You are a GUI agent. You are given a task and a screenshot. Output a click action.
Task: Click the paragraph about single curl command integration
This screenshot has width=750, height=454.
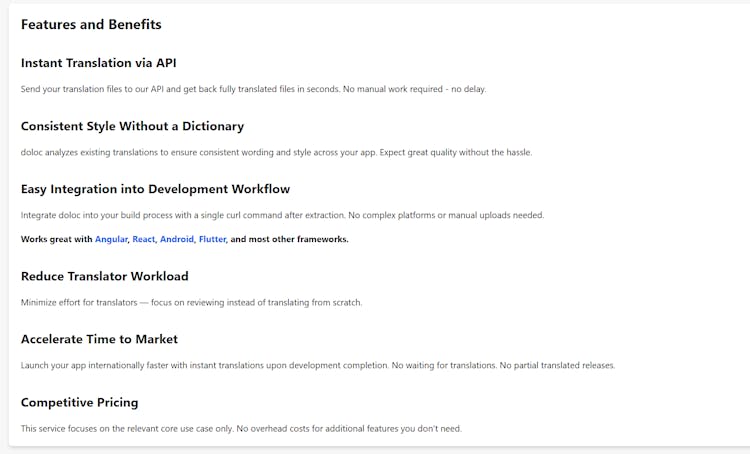coord(282,215)
